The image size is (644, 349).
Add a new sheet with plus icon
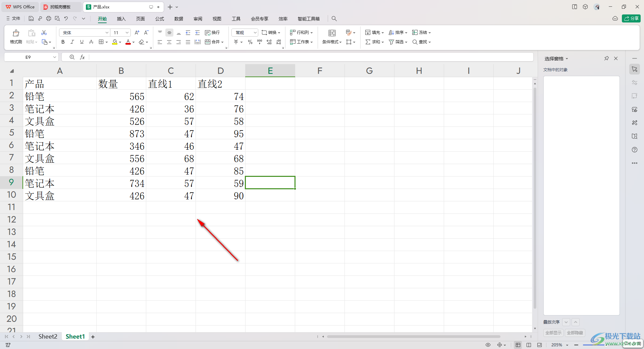coord(93,337)
